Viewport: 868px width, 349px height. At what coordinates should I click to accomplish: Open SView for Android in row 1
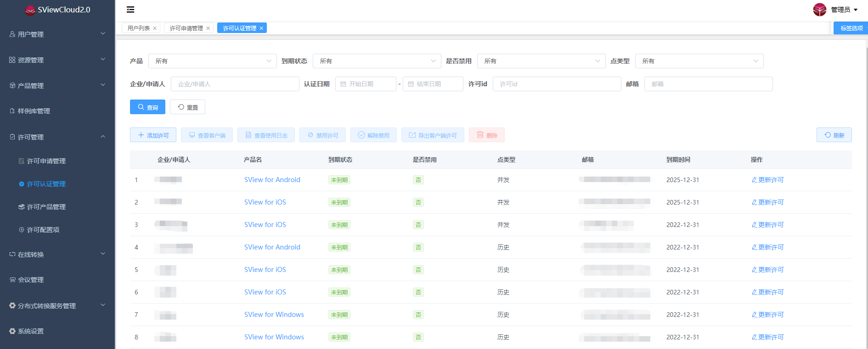[x=272, y=180]
